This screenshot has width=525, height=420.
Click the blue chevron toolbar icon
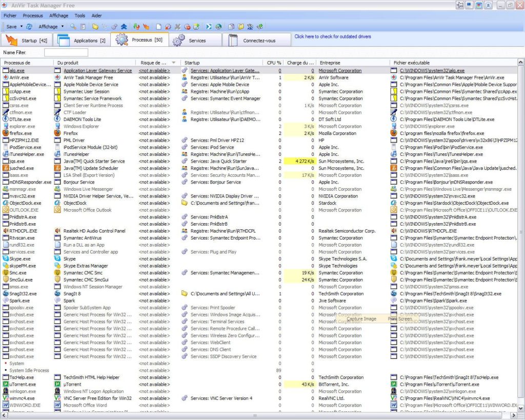(x=209, y=27)
